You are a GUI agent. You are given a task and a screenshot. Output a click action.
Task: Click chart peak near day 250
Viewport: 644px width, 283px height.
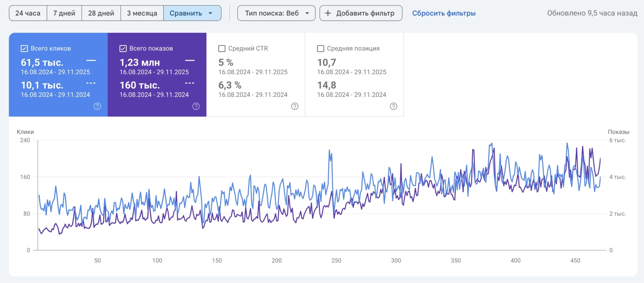tap(329, 150)
